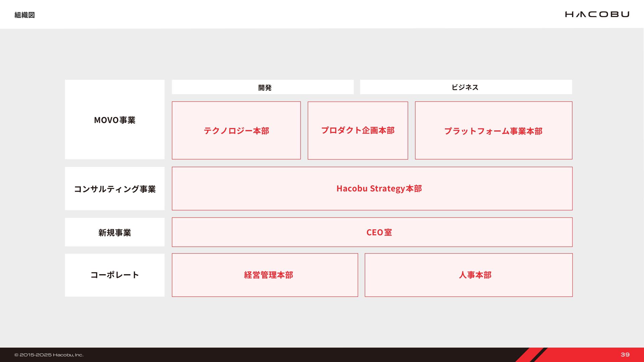644x362 pixels.
Task: Select the Hacobu Strategy本部 box
Action: coord(372,189)
